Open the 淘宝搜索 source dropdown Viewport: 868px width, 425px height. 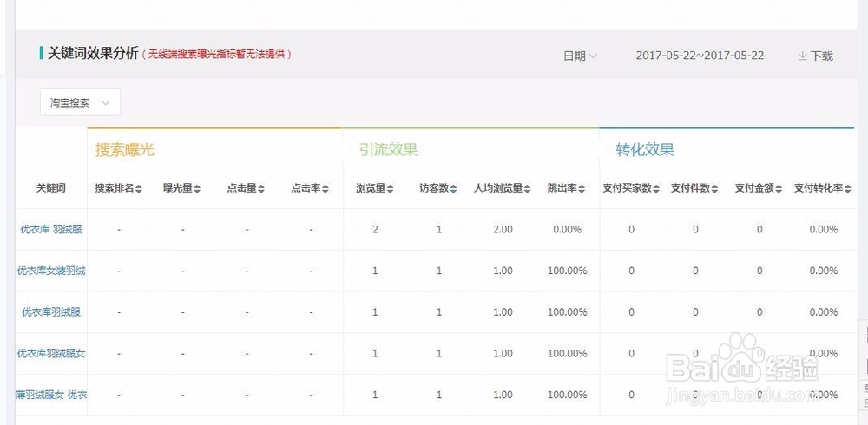pyautogui.click(x=80, y=102)
